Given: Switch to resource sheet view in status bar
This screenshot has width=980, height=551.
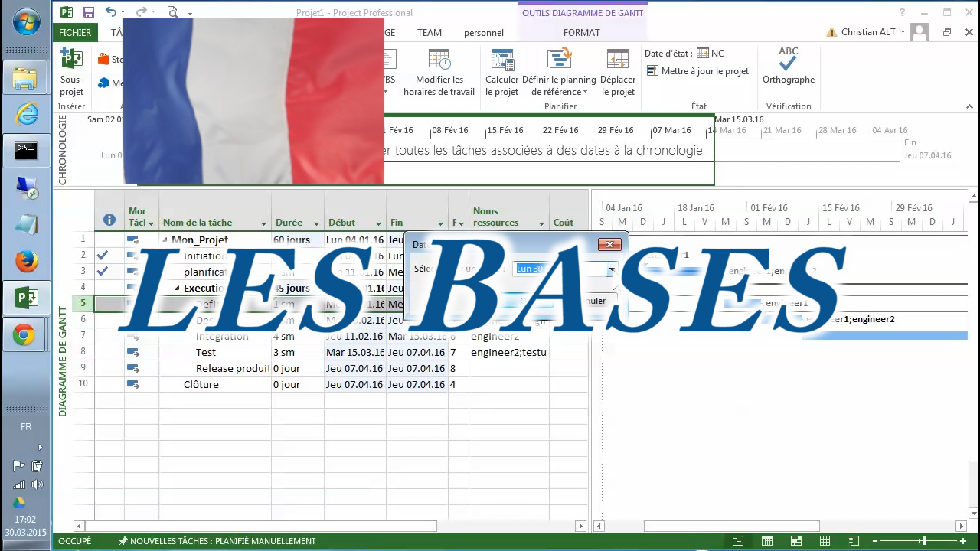Looking at the screenshot, I should pyautogui.click(x=825, y=541).
